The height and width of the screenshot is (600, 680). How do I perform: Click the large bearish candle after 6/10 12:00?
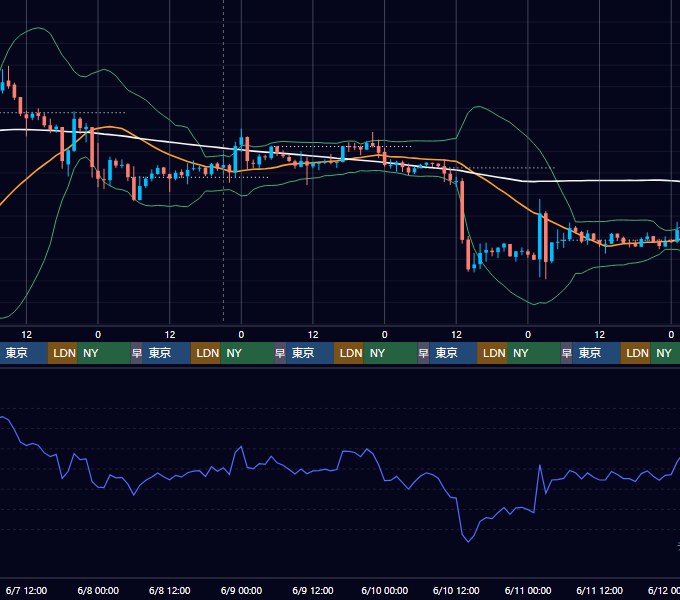pos(462,210)
